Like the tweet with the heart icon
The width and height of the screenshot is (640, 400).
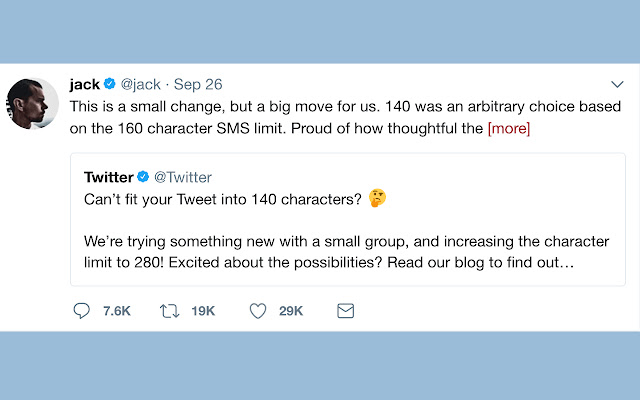[257, 311]
